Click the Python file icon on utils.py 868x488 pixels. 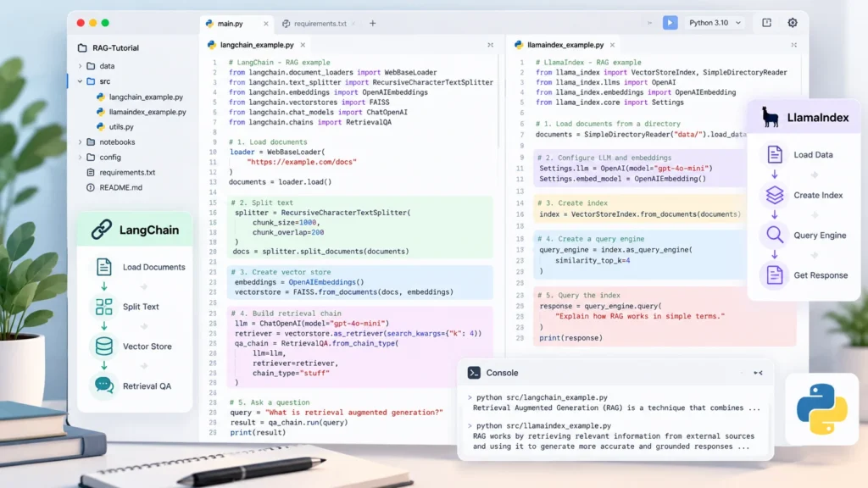100,127
